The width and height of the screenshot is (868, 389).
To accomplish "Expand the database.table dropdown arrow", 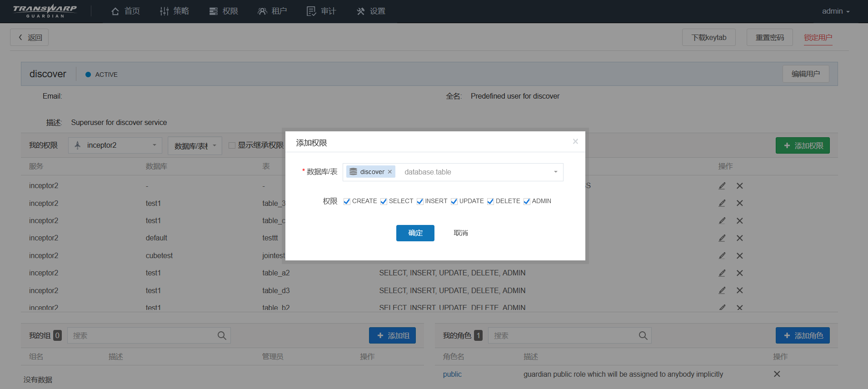I will pos(555,172).
